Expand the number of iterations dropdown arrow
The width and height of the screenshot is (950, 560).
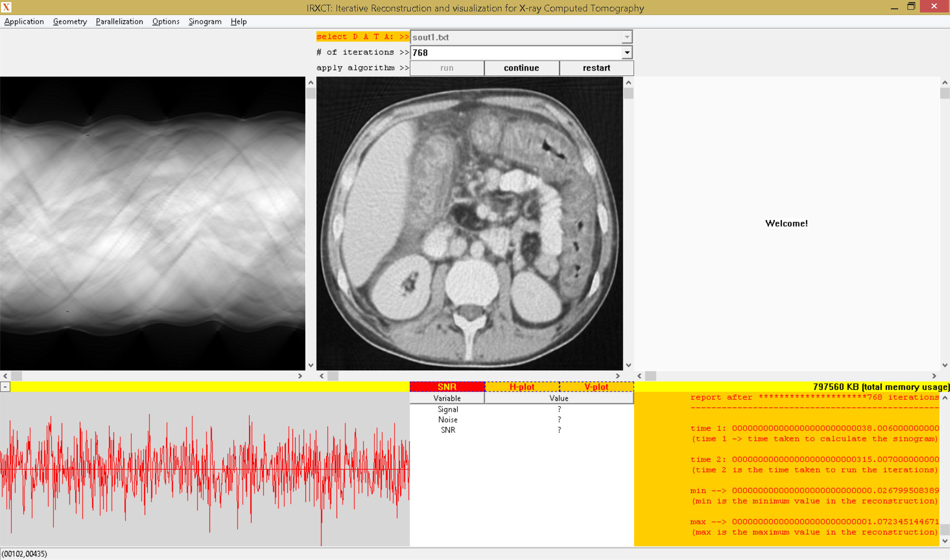pyautogui.click(x=627, y=52)
